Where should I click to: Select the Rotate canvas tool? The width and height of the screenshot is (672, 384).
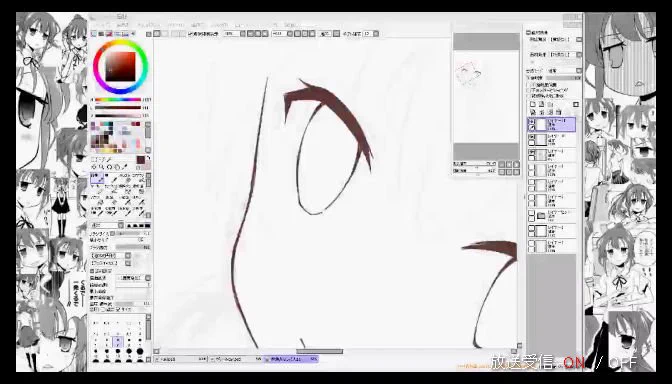(110, 167)
